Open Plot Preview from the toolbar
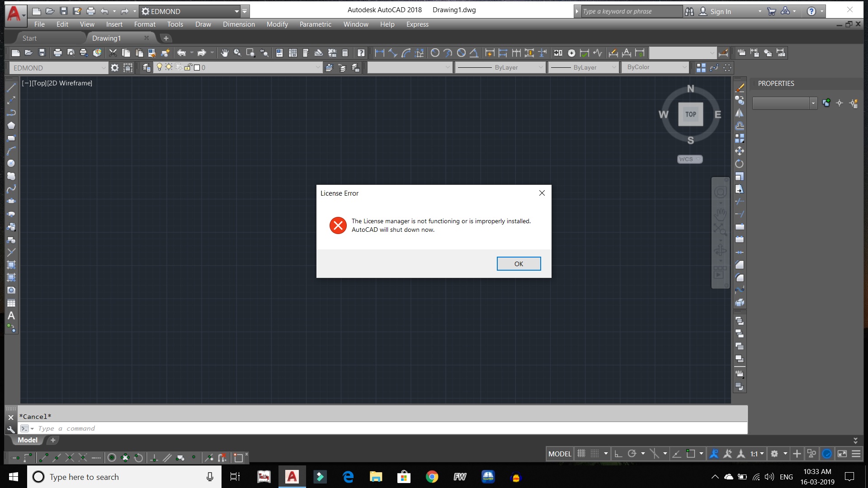This screenshot has width=868, height=488. 71,52
